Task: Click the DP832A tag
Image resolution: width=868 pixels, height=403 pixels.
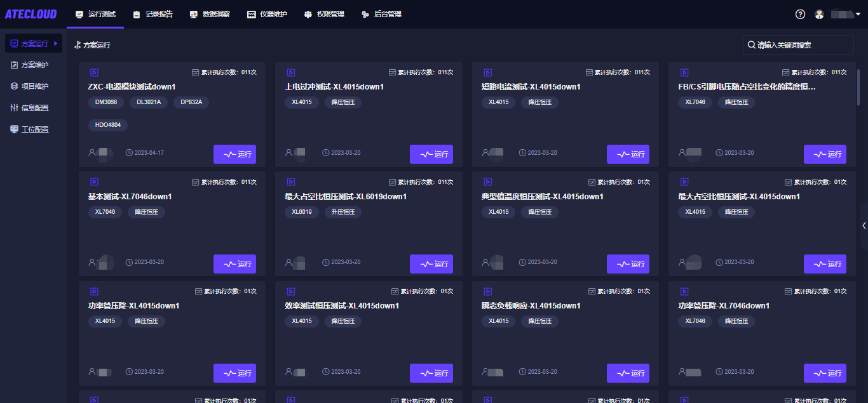Action: click(x=191, y=102)
